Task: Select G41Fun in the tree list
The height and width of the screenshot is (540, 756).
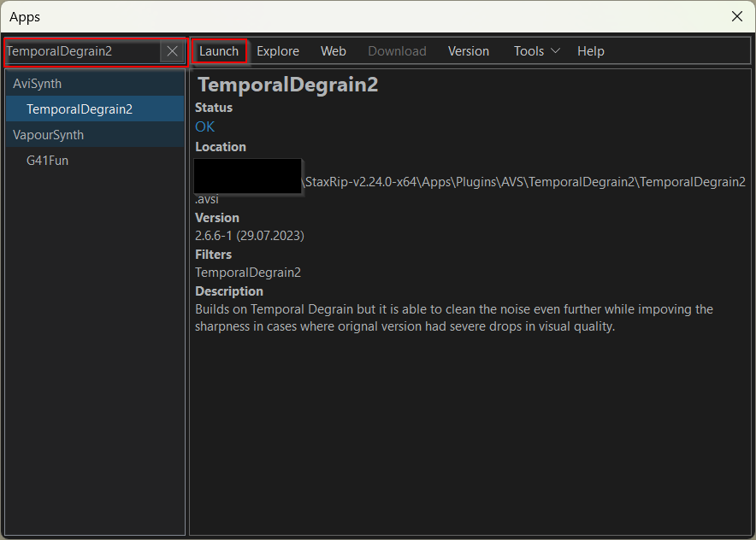Action: tap(95, 160)
